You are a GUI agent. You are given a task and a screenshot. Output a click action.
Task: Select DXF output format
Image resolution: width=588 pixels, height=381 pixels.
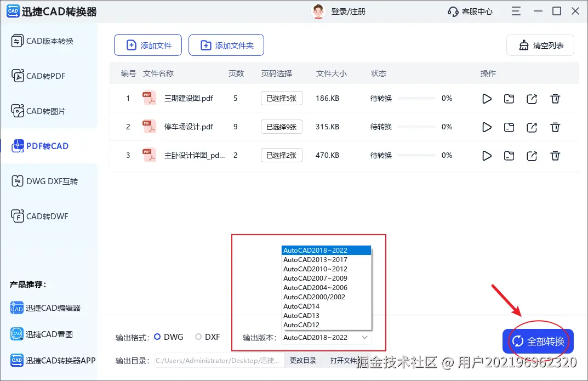208,337
